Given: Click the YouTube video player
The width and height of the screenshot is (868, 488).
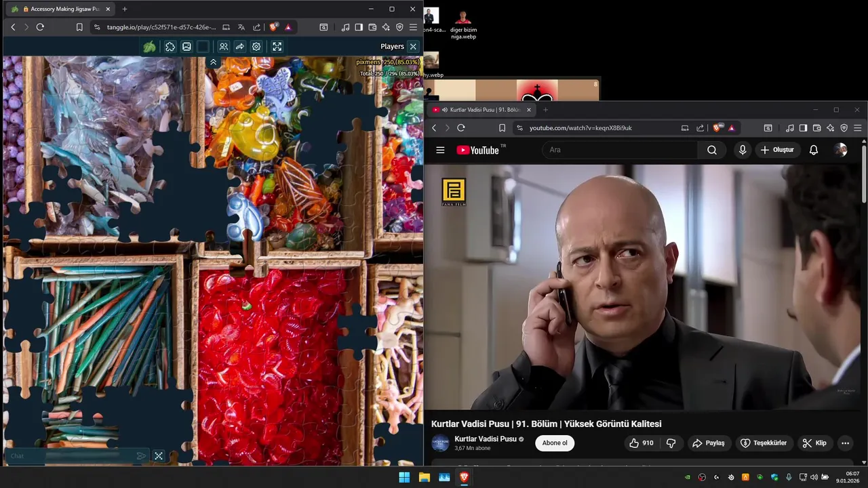Looking at the screenshot, I should coord(643,287).
